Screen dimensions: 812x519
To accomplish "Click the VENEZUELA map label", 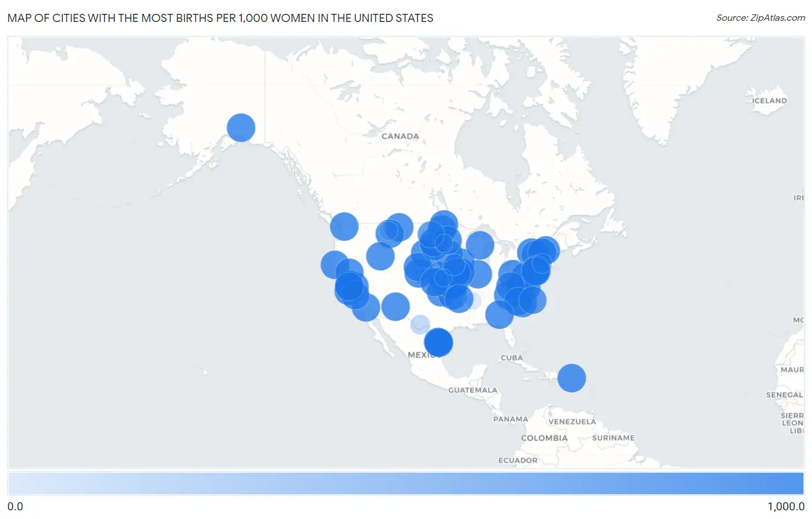I will pyautogui.click(x=572, y=422).
